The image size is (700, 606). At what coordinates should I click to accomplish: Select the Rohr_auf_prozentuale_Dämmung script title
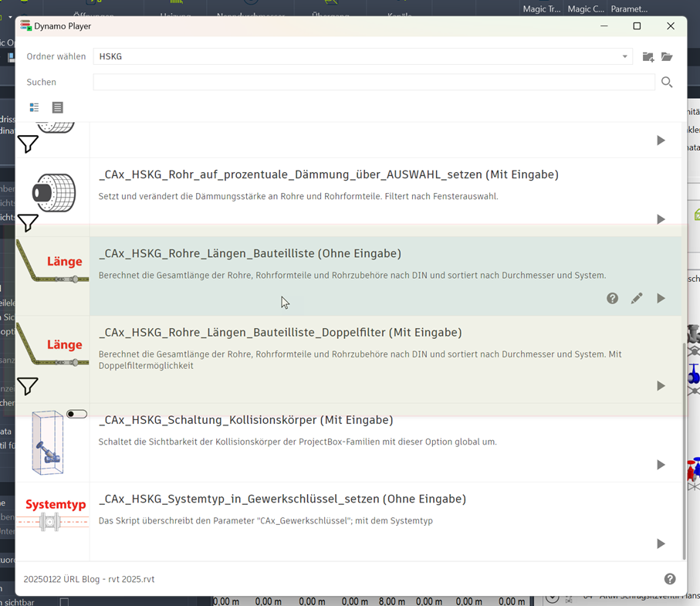point(328,174)
